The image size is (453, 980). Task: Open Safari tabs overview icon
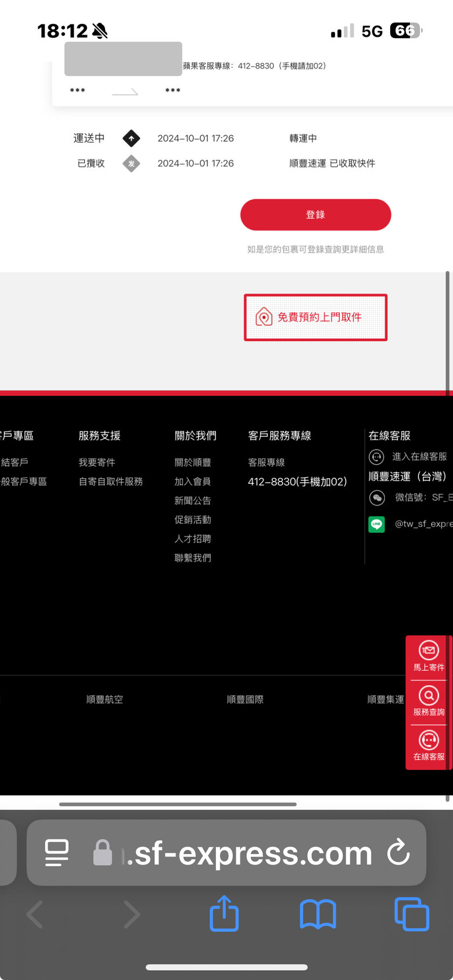pos(412,914)
